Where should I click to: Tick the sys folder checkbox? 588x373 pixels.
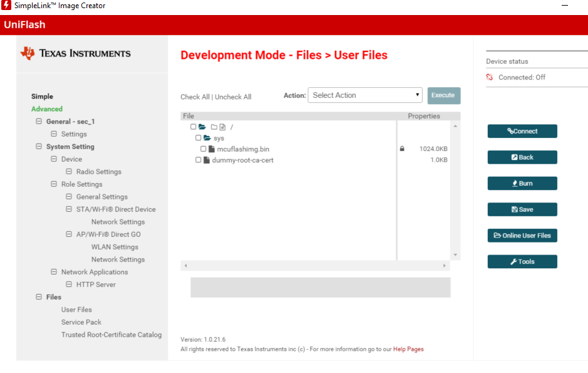198,138
